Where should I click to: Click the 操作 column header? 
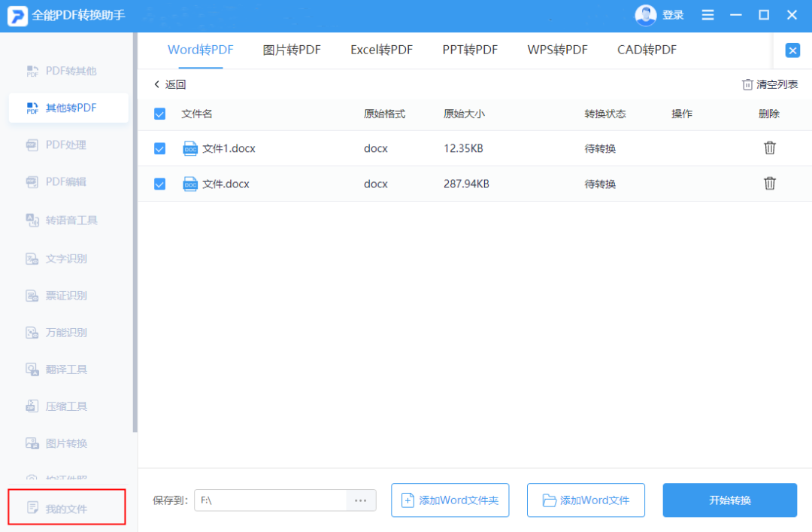click(681, 114)
